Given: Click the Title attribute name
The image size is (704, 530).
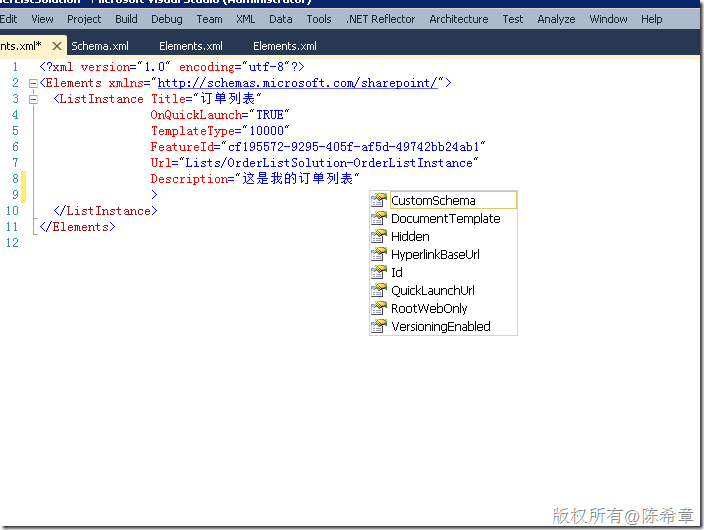Looking at the screenshot, I should click(168, 99).
